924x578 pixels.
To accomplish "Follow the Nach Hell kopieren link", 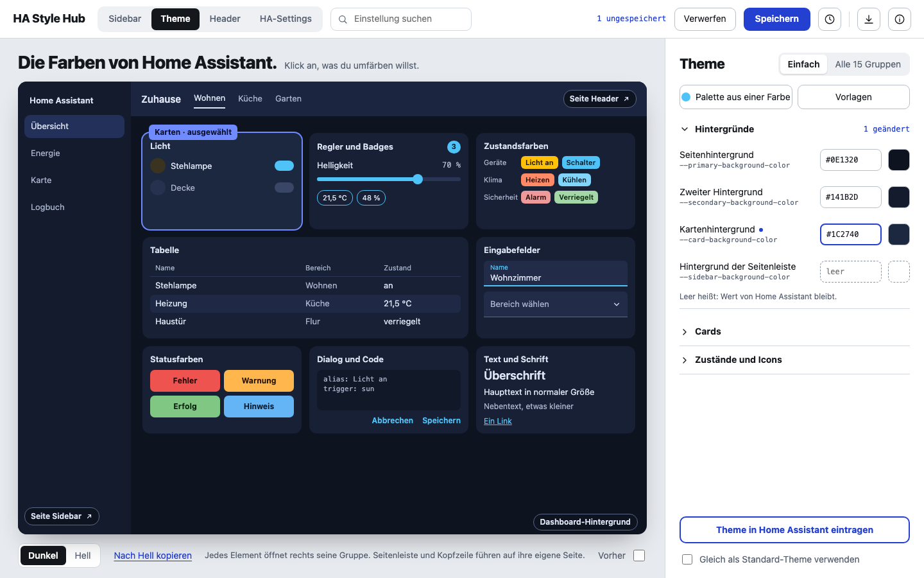I will coord(153,556).
